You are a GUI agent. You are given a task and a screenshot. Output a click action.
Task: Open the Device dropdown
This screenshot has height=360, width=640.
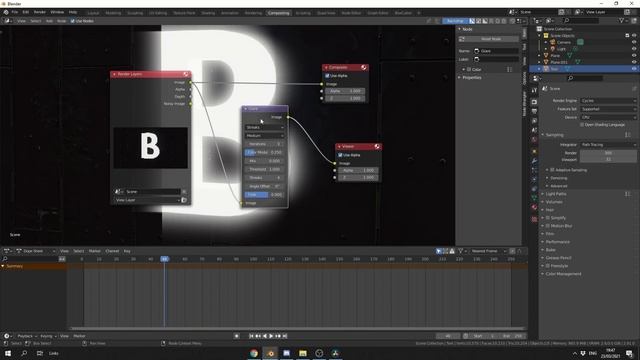pyautogui.click(x=608, y=117)
